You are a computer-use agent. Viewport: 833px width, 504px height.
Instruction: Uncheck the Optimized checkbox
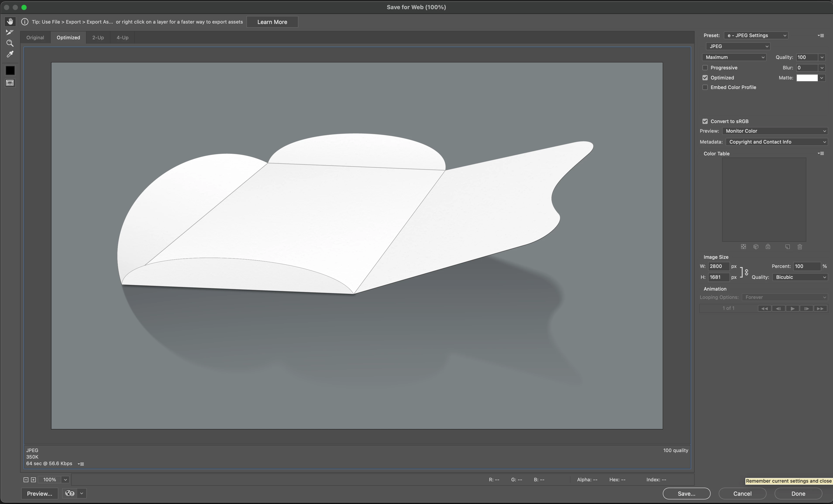[705, 78]
